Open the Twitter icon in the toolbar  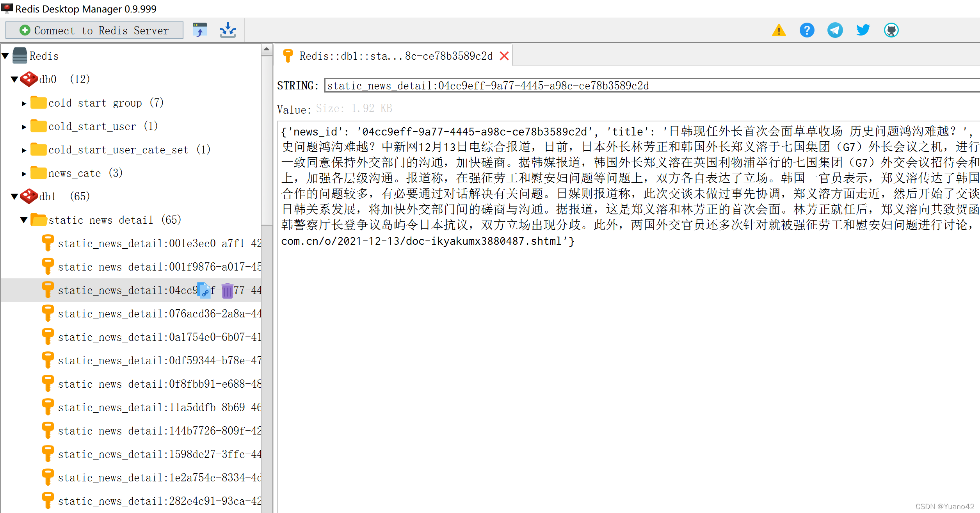tap(863, 30)
